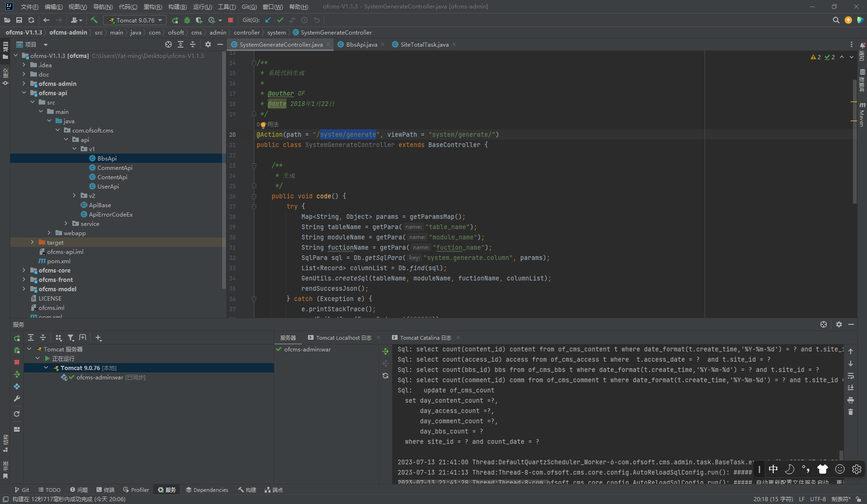Click the Debug bug icon in main toolbar
The width and height of the screenshot is (867, 504).
click(x=187, y=20)
